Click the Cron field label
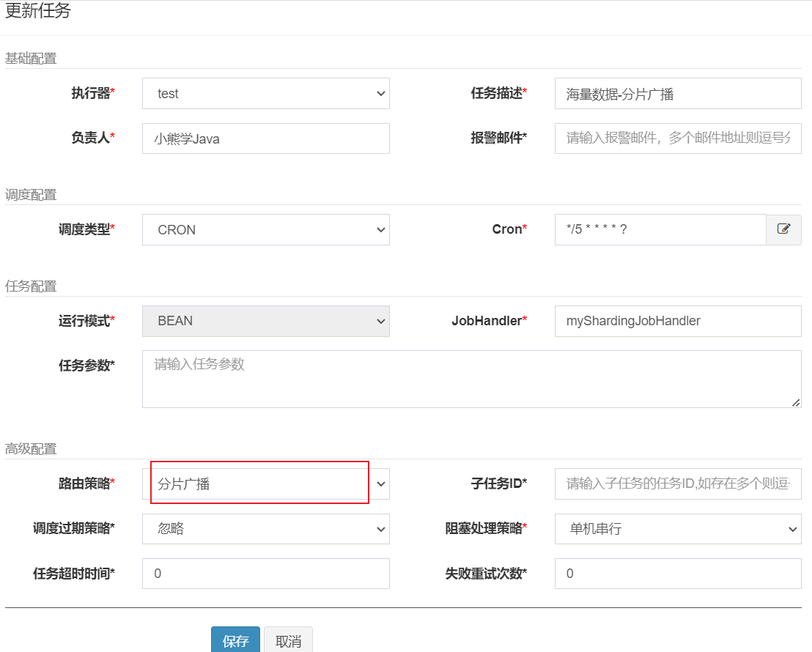 [509, 229]
